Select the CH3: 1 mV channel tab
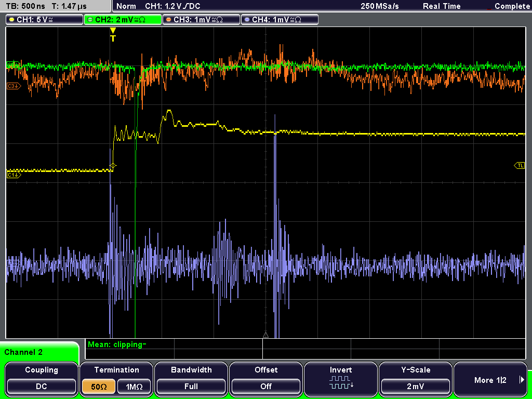This screenshot has height=399, width=532. (x=201, y=20)
